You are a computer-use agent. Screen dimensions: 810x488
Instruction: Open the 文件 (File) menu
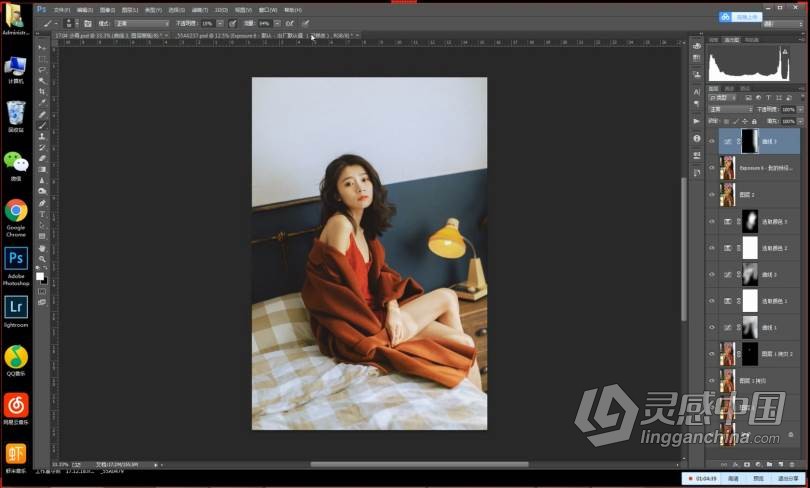(62, 10)
